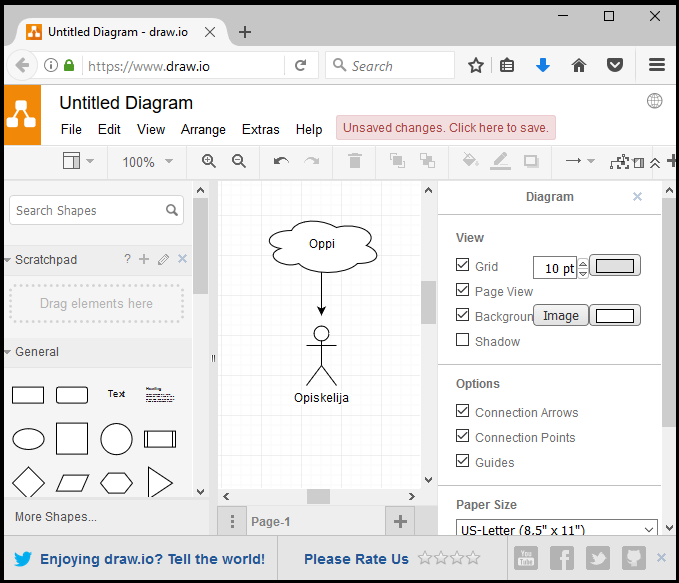679x583 pixels.
Task: Open the Arrange menu
Action: coord(203,129)
